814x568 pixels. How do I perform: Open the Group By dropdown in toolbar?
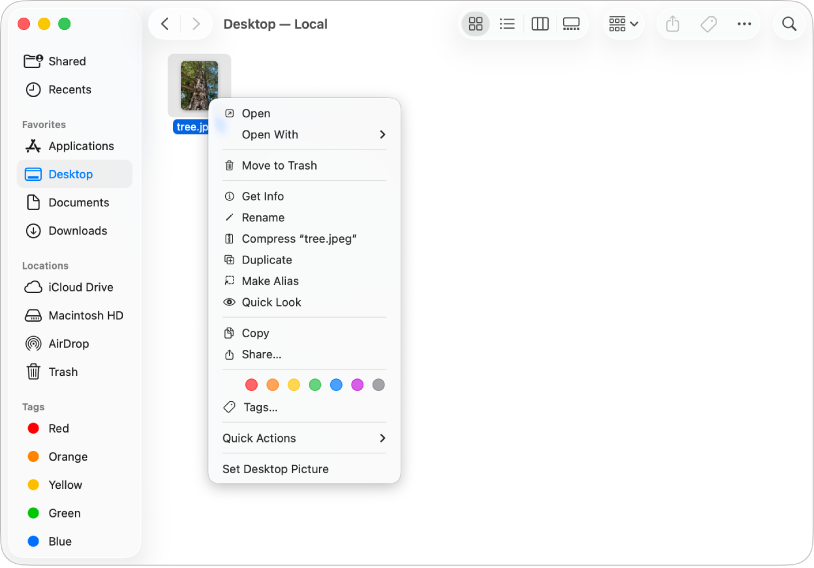pyautogui.click(x=623, y=24)
